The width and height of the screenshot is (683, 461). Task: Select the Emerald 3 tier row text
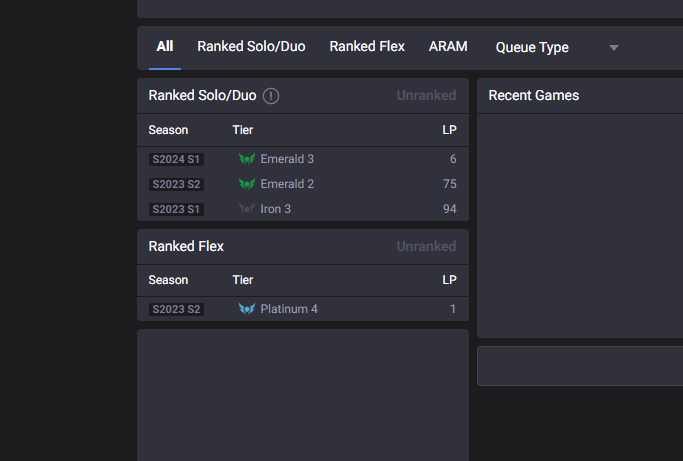point(287,159)
